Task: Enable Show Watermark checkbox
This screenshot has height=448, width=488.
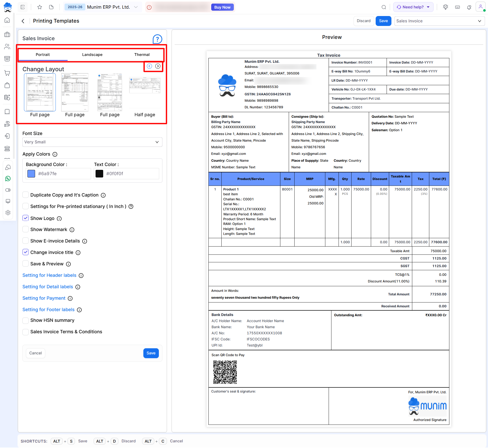Action: (26, 229)
